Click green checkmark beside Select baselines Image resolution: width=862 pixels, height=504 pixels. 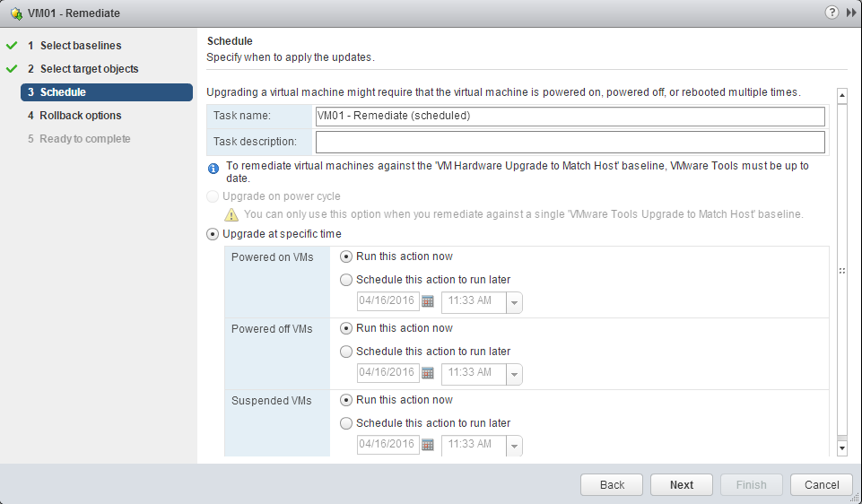click(x=12, y=46)
